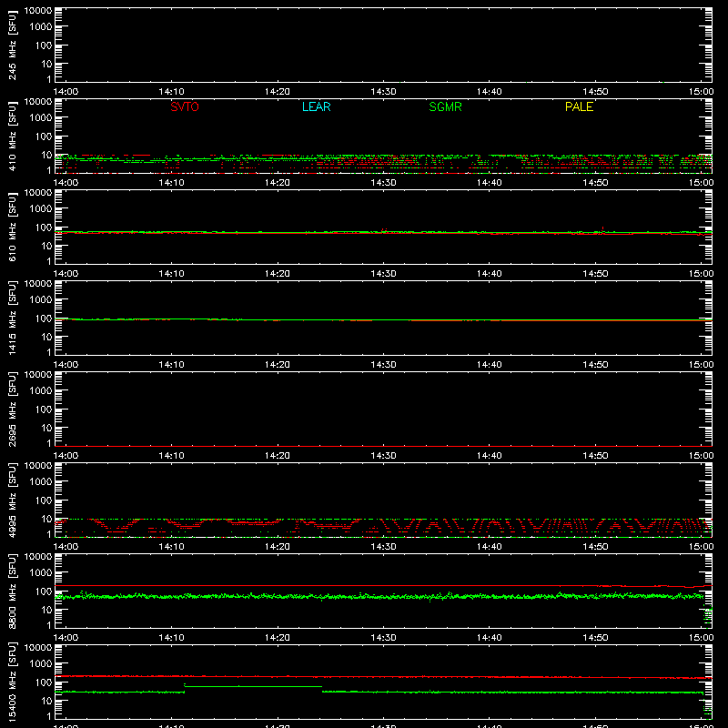Screen dimensions: 728x728
Task: Click the 10000 value on the 8800 MHz axis
Action: [38, 557]
